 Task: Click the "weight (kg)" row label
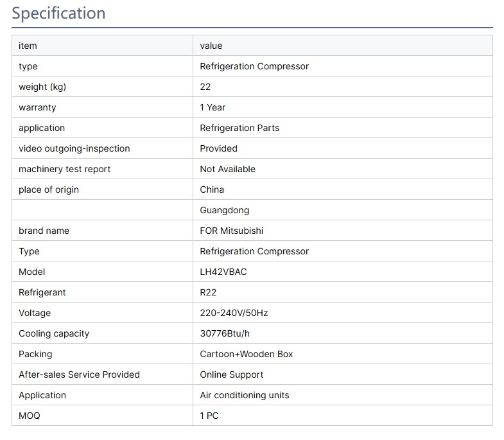point(42,87)
